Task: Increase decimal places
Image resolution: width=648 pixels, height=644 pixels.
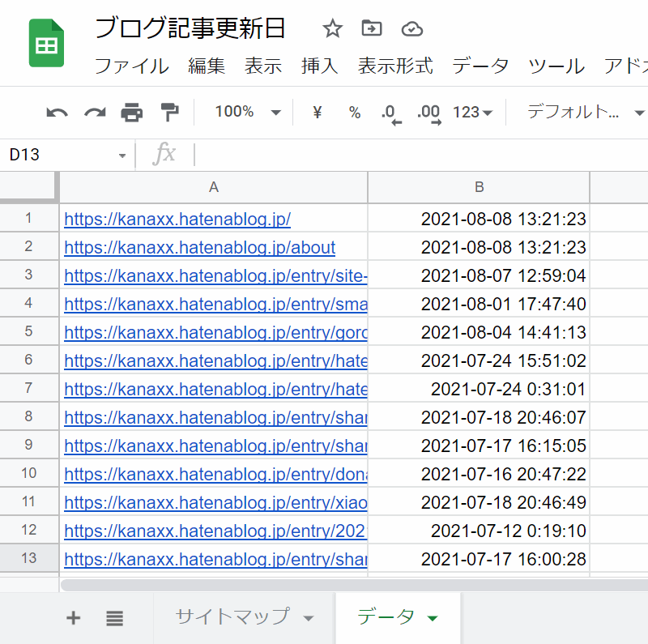Action: click(x=428, y=113)
